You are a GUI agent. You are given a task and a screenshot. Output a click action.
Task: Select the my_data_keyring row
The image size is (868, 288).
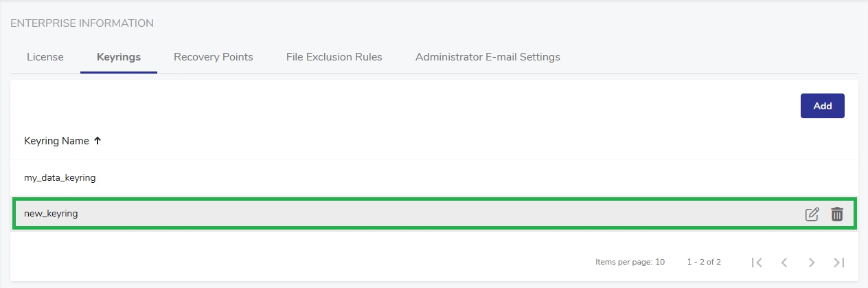coord(60,178)
